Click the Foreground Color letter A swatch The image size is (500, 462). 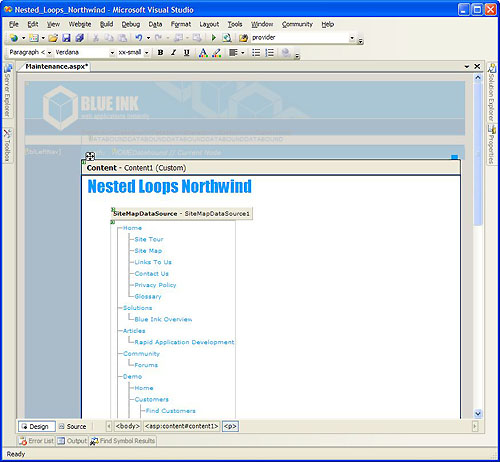(203, 53)
